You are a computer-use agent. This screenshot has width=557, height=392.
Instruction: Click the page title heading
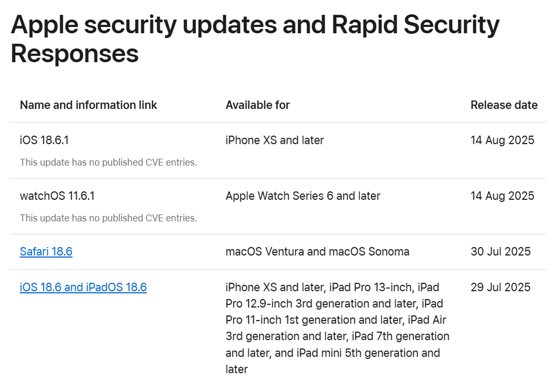(255, 39)
